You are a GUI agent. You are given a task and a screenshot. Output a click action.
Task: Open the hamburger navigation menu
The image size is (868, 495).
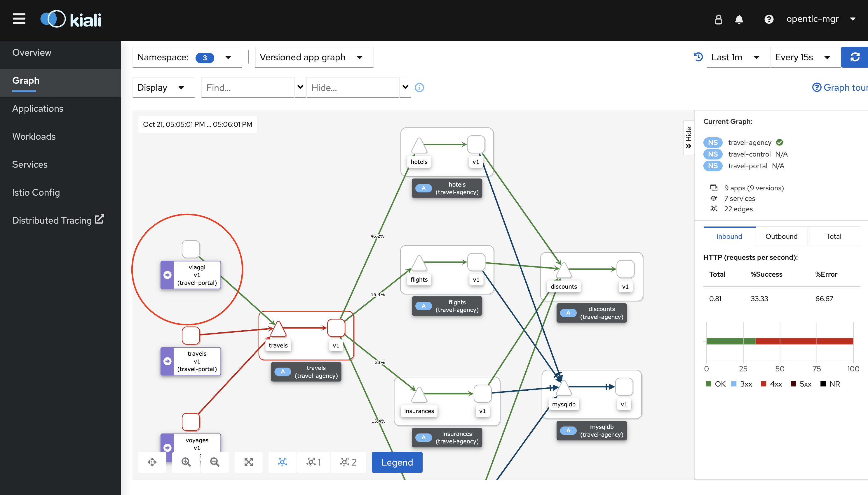19,19
